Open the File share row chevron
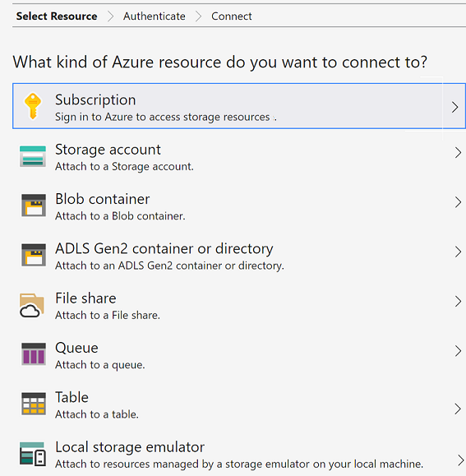Screen dimensions: 466x476 click(x=458, y=301)
